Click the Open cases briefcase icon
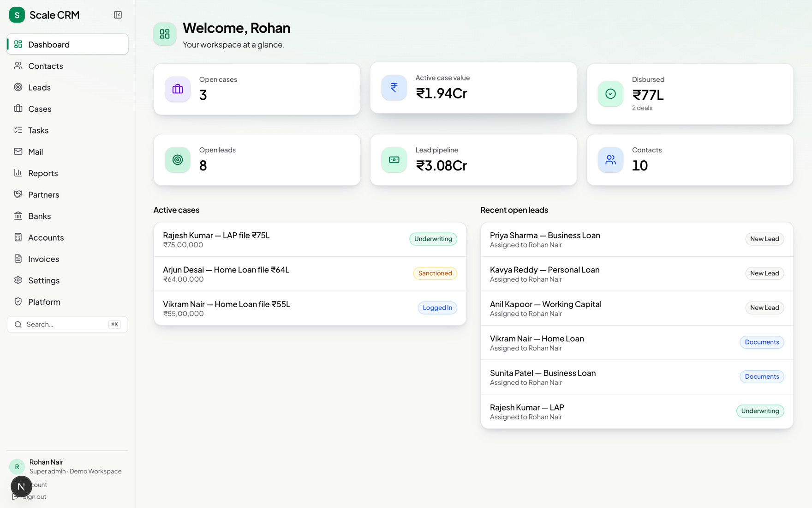Image resolution: width=812 pixels, height=508 pixels. pyautogui.click(x=178, y=89)
